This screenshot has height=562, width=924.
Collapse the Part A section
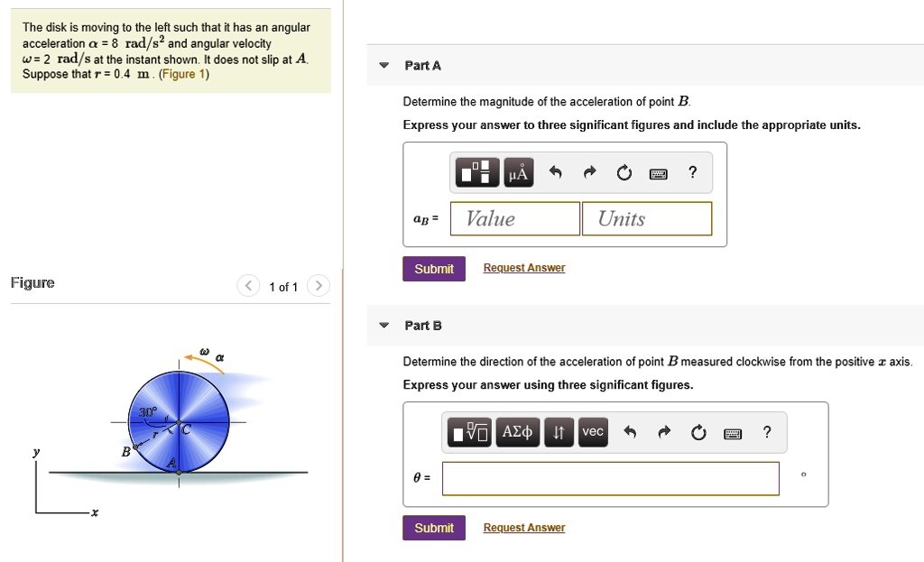click(x=383, y=65)
